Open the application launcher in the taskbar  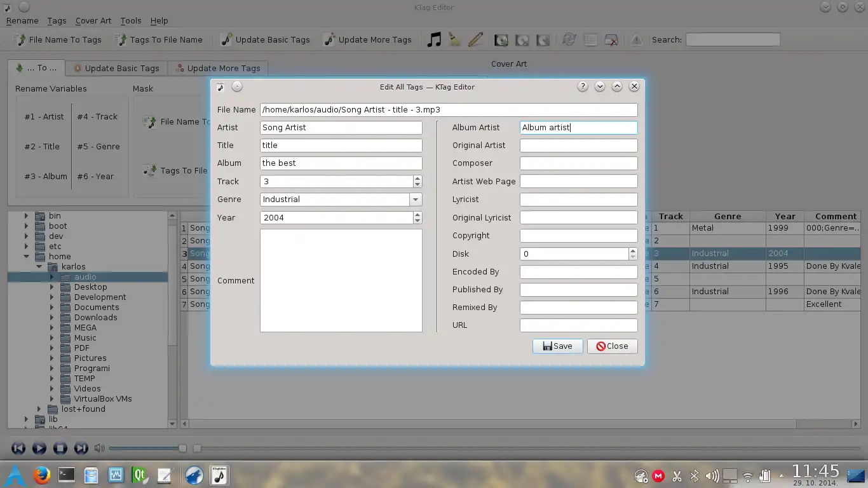[x=15, y=475]
